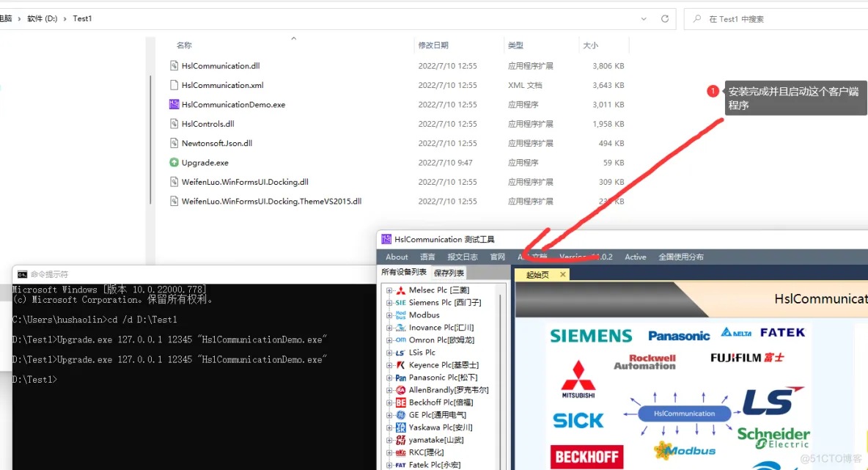
Task: Select the LSis Plc tree label
Action: (x=422, y=353)
